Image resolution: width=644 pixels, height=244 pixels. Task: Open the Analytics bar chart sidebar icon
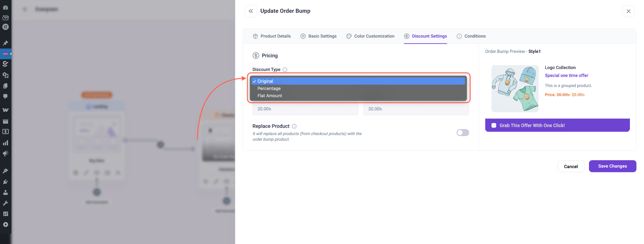(5, 143)
